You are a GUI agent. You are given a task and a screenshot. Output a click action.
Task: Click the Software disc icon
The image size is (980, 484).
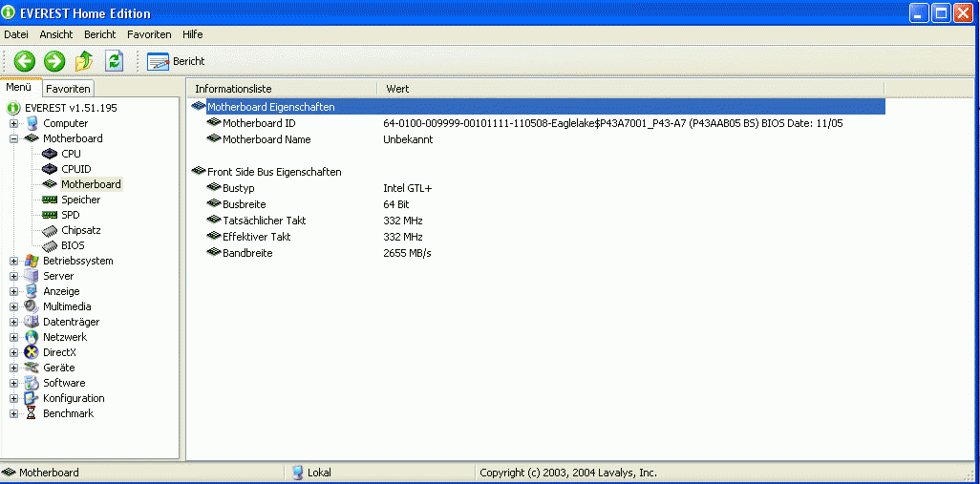pyautogui.click(x=32, y=384)
